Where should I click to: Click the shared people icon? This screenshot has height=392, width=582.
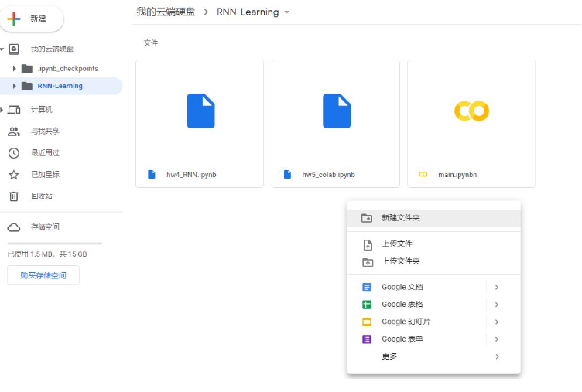pos(14,131)
